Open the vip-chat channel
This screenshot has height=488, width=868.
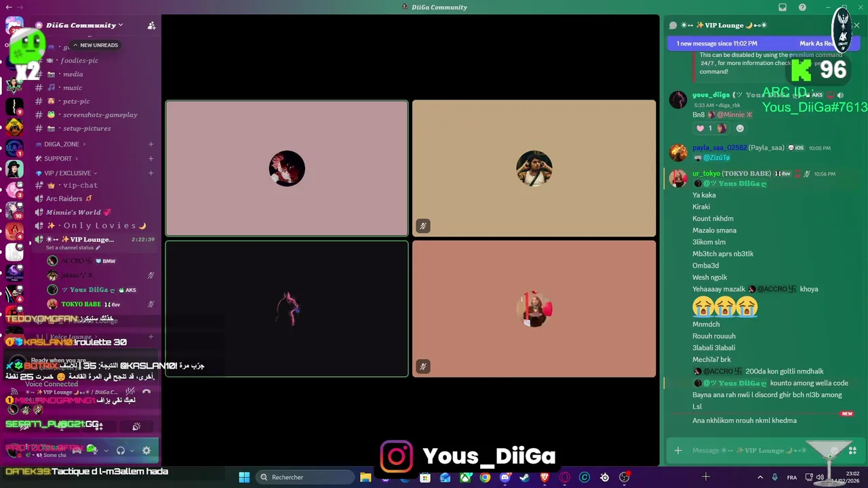[95, 185]
